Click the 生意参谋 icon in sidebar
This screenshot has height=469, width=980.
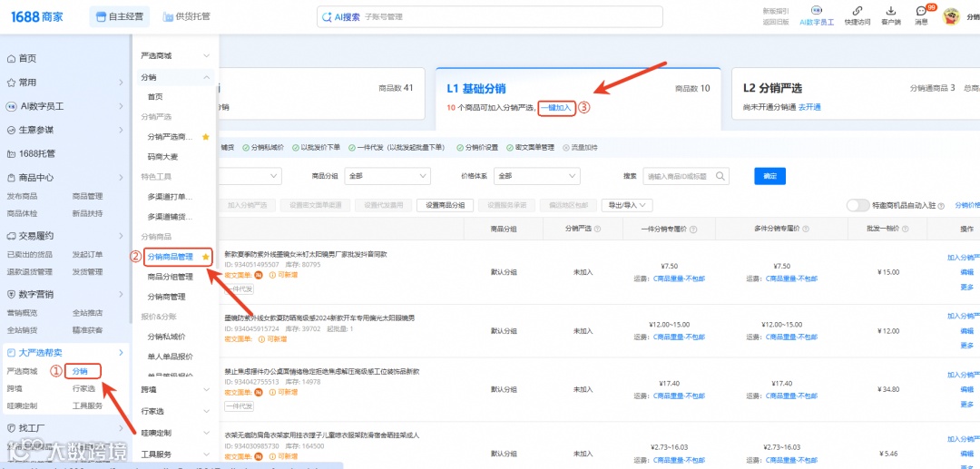[x=11, y=130]
